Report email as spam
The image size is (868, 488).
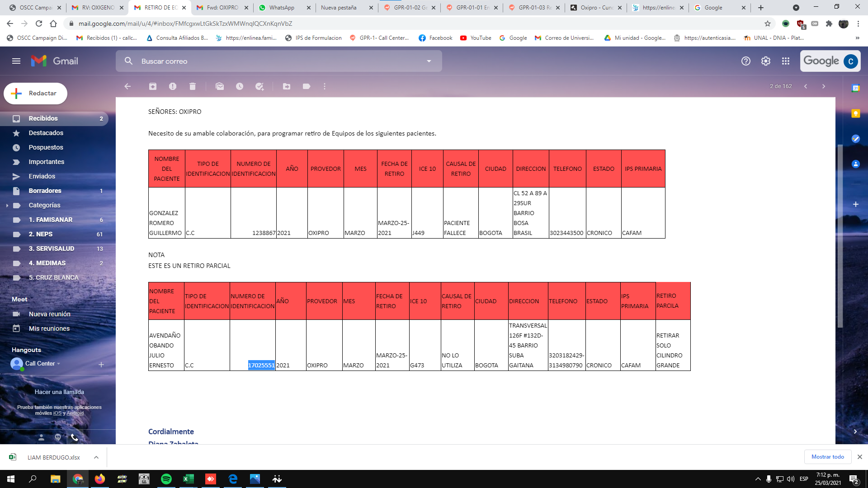pos(173,86)
